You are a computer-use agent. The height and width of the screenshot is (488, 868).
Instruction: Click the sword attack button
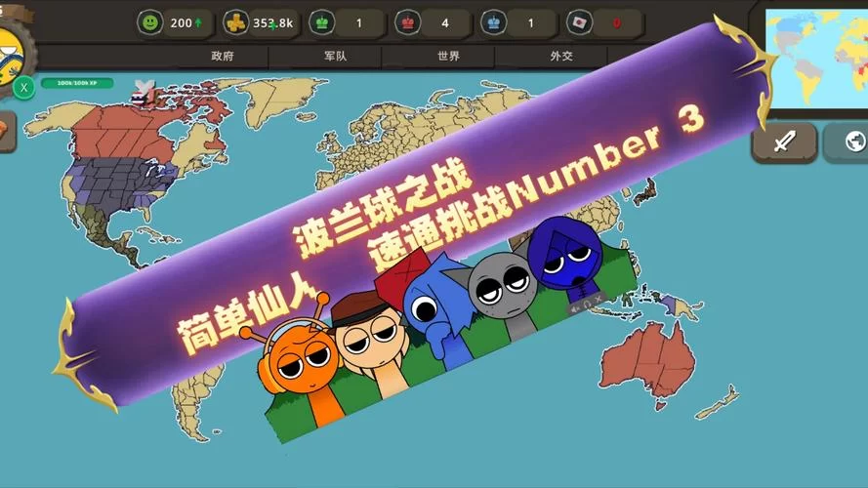pyautogui.click(x=784, y=142)
